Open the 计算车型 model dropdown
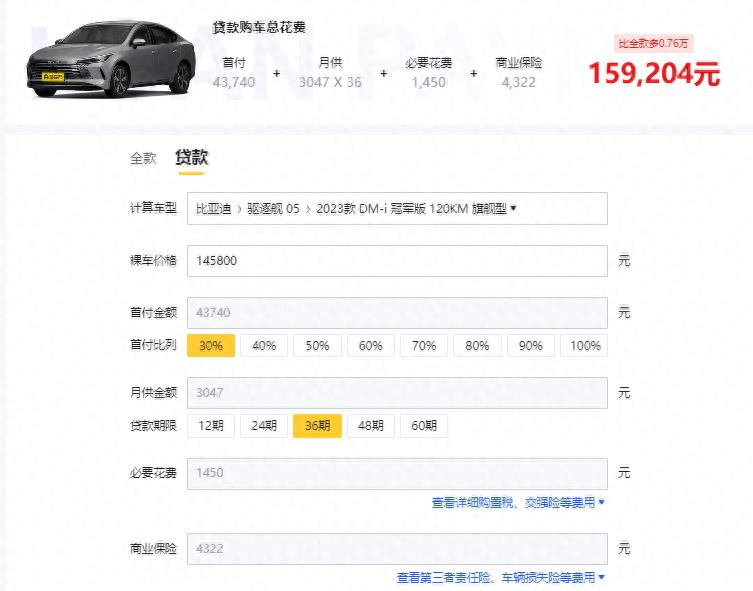The width and height of the screenshot is (753, 591). [397, 208]
